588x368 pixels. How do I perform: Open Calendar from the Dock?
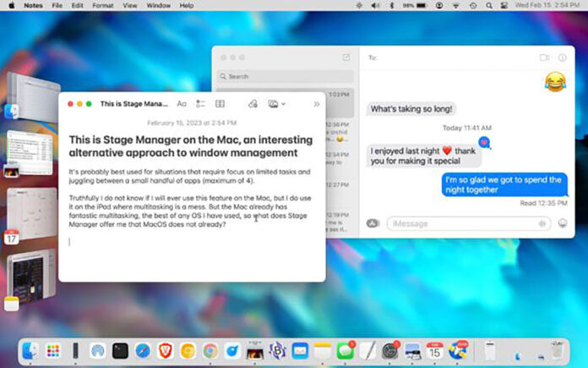434,351
